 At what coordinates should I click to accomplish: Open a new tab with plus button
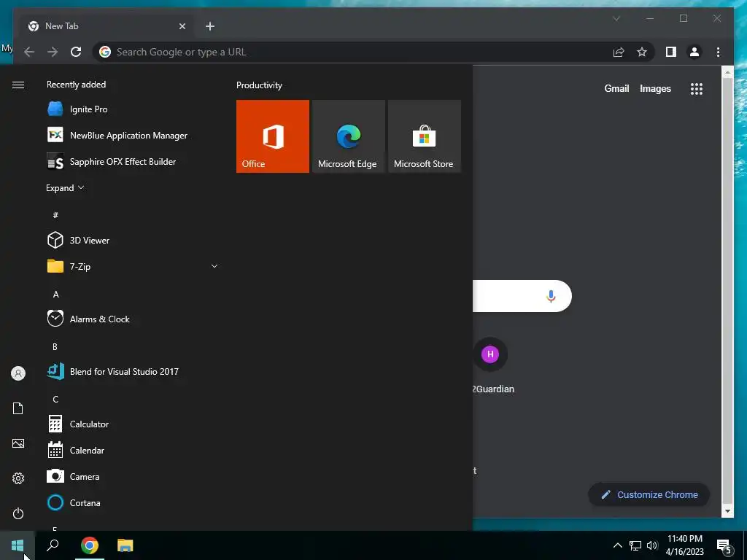tap(210, 26)
